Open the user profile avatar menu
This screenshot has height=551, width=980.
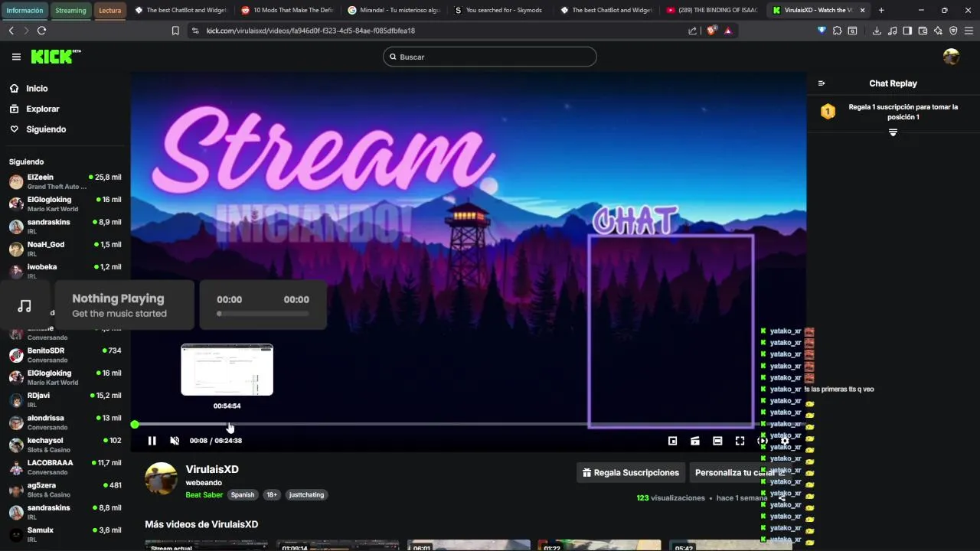coord(951,57)
